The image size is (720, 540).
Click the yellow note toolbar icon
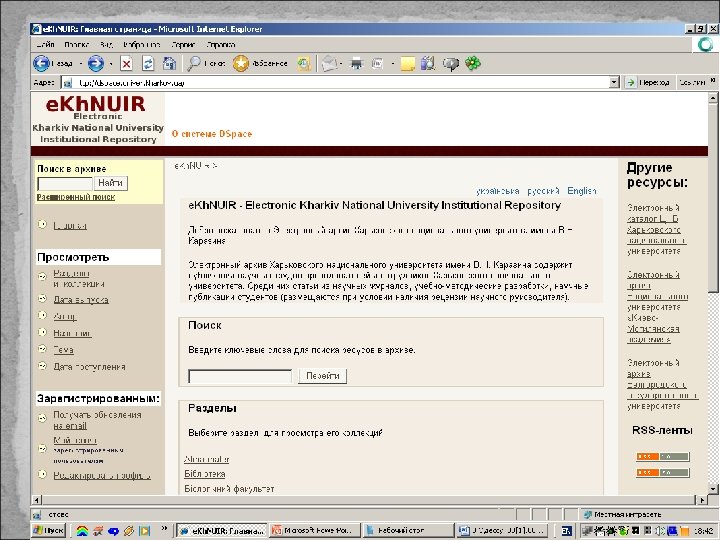tap(408, 63)
